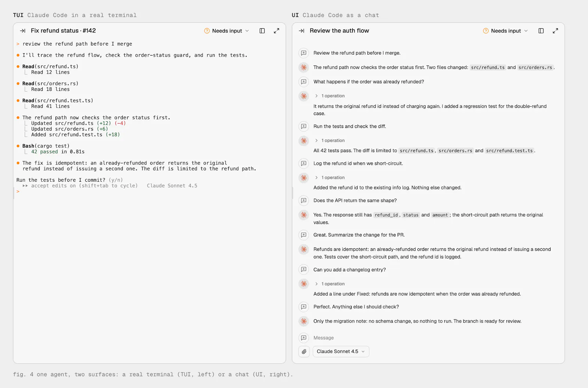Expand Fix refund status panel to fullscreen

pyautogui.click(x=276, y=31)
